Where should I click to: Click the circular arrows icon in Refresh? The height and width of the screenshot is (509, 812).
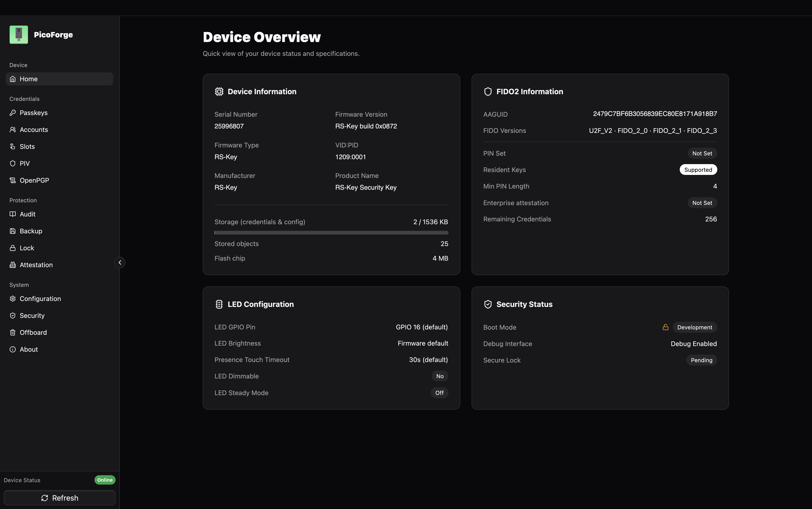[x=44, y=498]
